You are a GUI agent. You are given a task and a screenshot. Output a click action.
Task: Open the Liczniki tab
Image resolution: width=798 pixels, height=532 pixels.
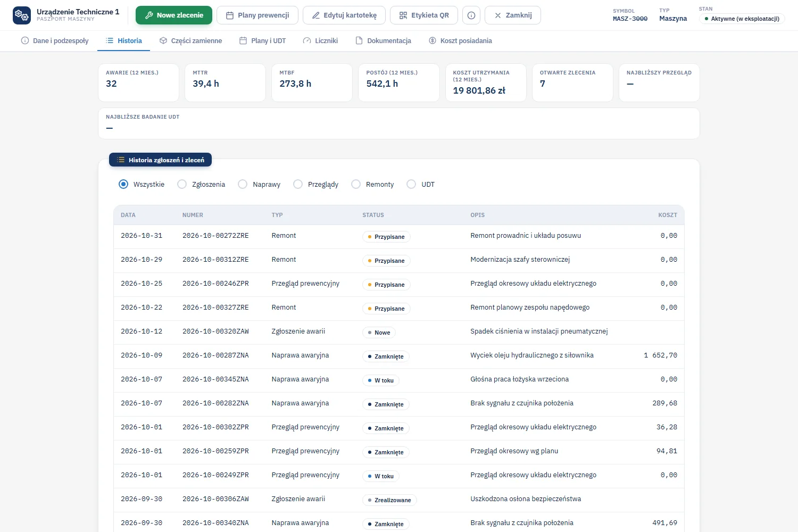(320, 40)
